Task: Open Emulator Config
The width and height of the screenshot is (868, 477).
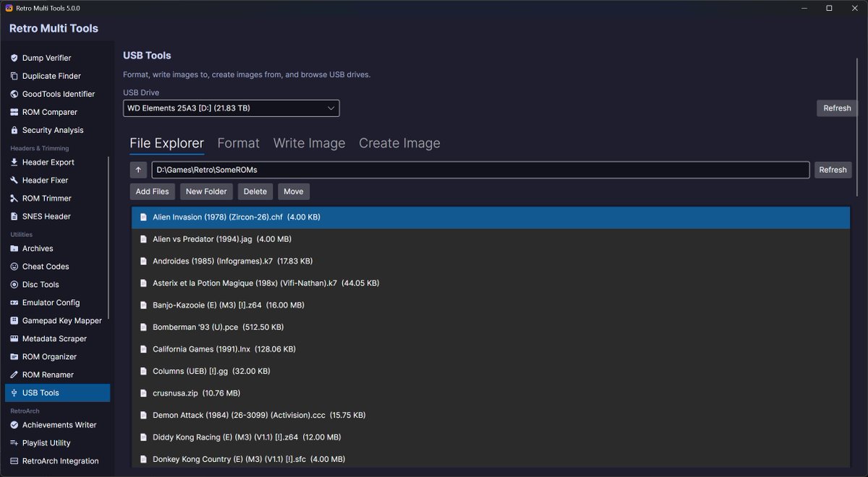Action: [x=56, y=303]
